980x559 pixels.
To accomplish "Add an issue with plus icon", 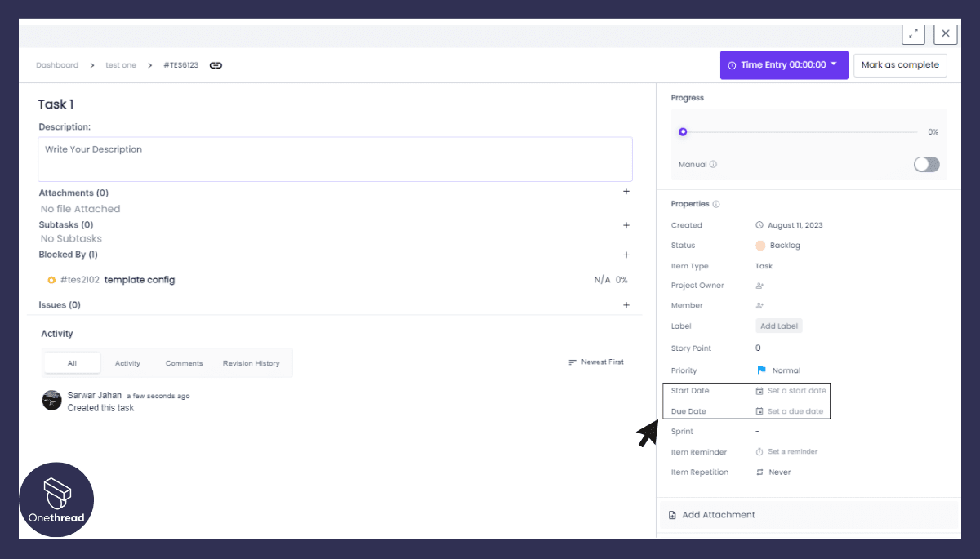I will (x=626, y=305).
